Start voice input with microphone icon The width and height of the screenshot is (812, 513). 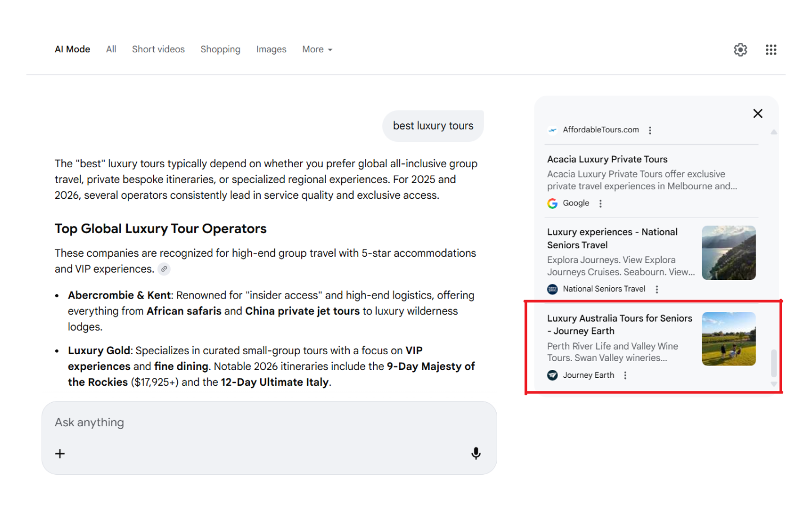tap(476, 454)
